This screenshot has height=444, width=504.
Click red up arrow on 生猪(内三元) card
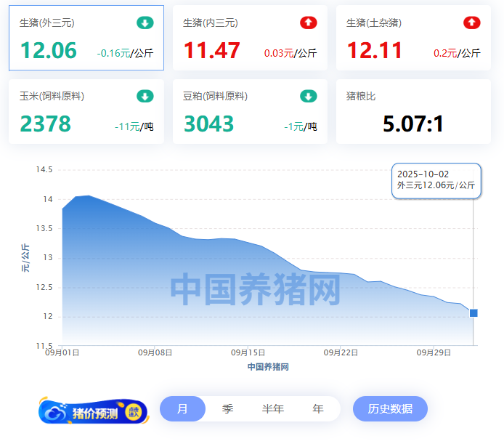point(309,23)
